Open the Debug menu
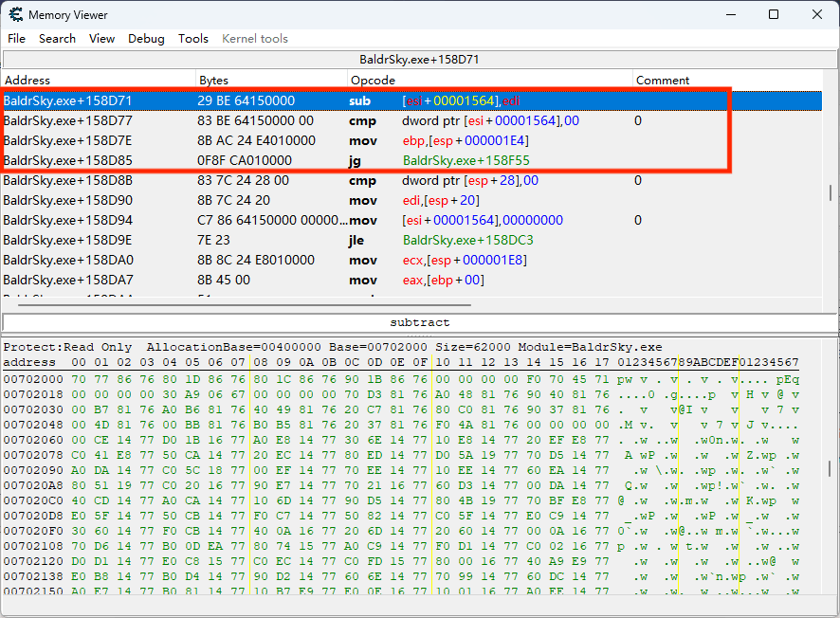840x618 pixels. click(x=146, y=39)
